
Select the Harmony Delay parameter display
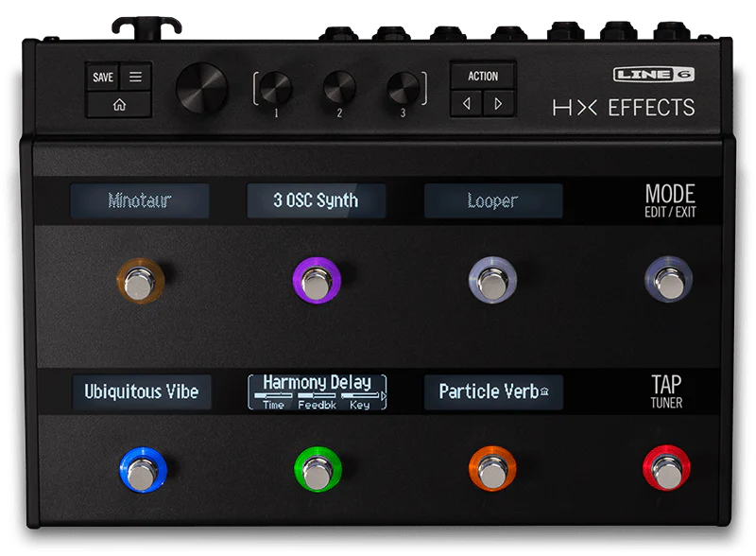(x=318, y=391)
